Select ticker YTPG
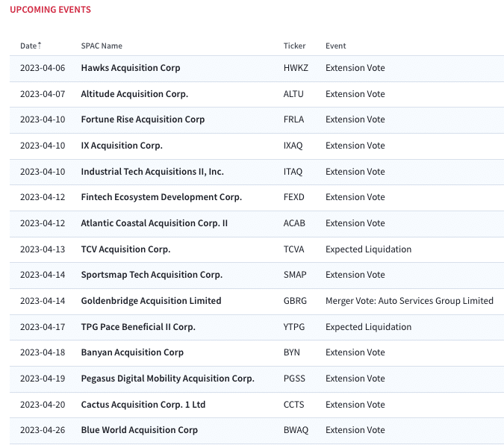The height and width of the screenshot is (448, 504). [x=294, y=327]
